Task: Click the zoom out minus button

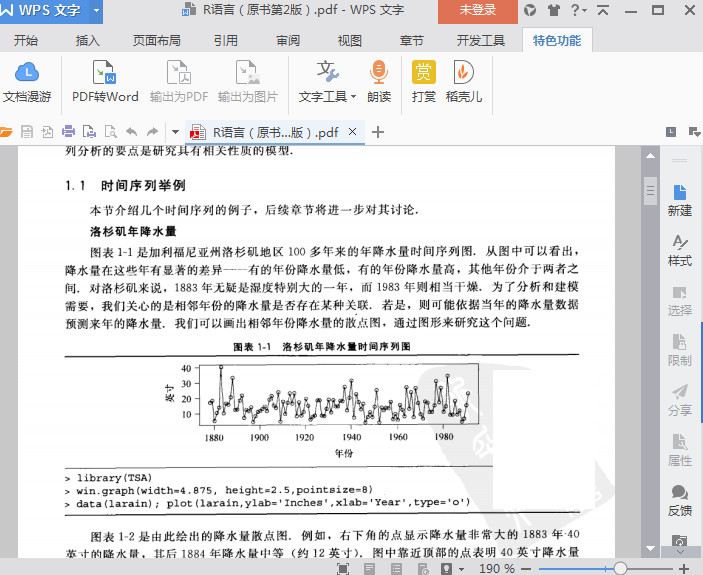Action: pos(526,569)
